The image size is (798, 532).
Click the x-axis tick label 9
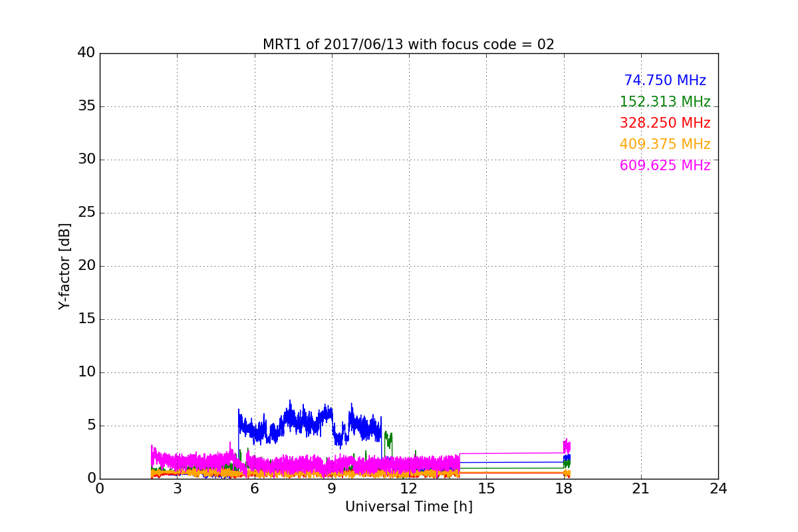point(332,489)
